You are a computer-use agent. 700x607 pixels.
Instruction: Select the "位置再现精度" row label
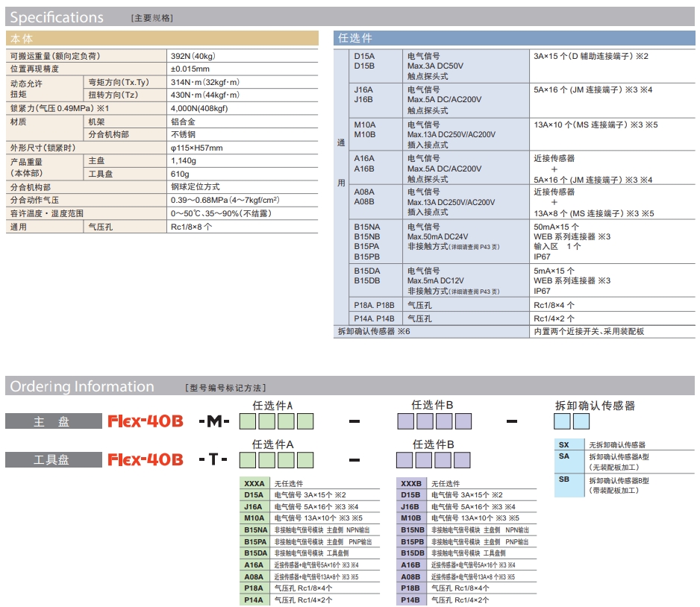(x=34, y=69)
